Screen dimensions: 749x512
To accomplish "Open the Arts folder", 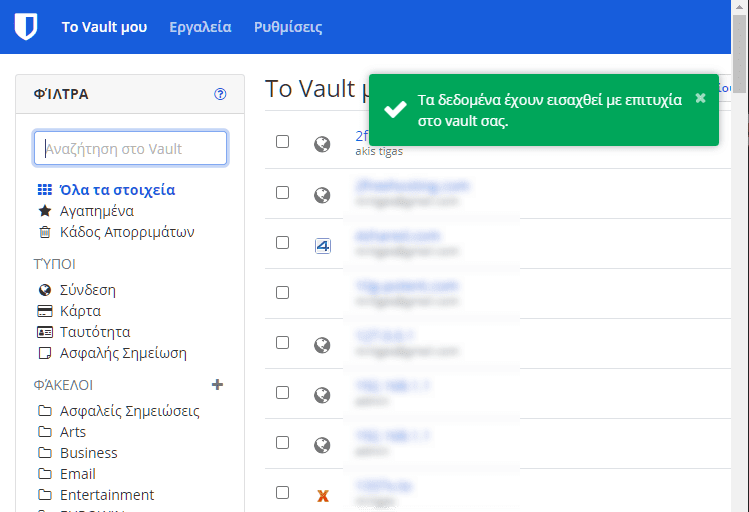I will (x=73, y=432).
